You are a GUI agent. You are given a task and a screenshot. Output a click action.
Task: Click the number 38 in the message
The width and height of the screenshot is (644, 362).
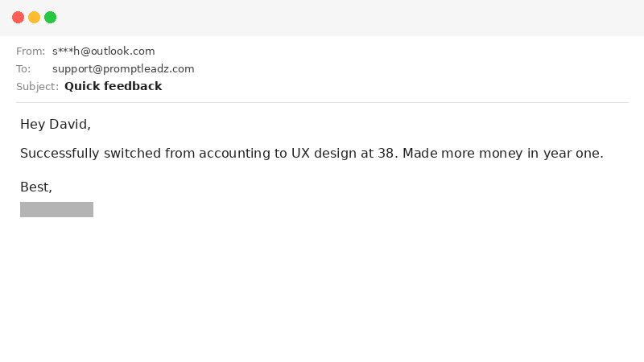pyautogui.click(x=386, y=154)
